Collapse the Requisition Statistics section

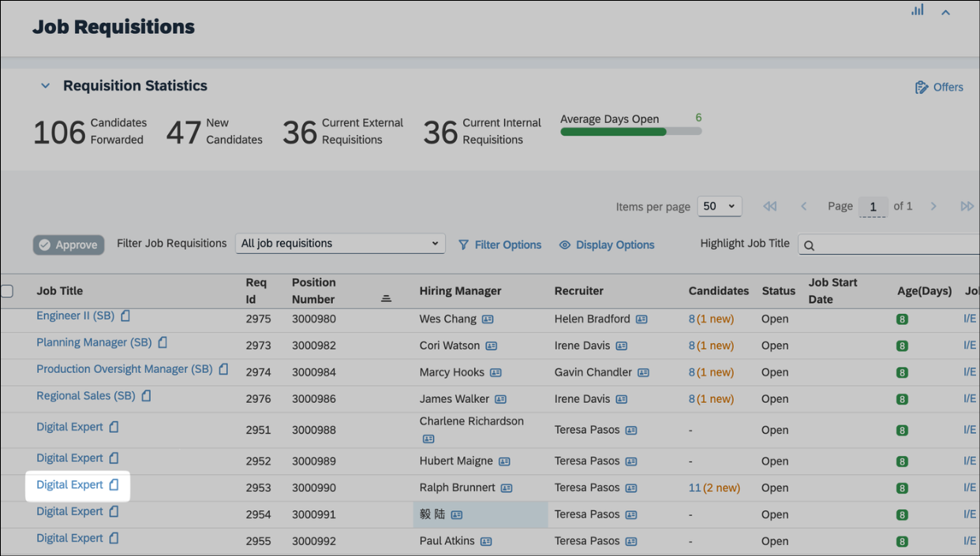click(45, 86)
